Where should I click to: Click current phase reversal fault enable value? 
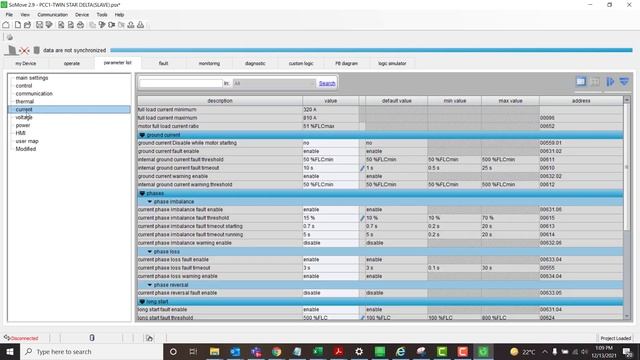point(330,293)
